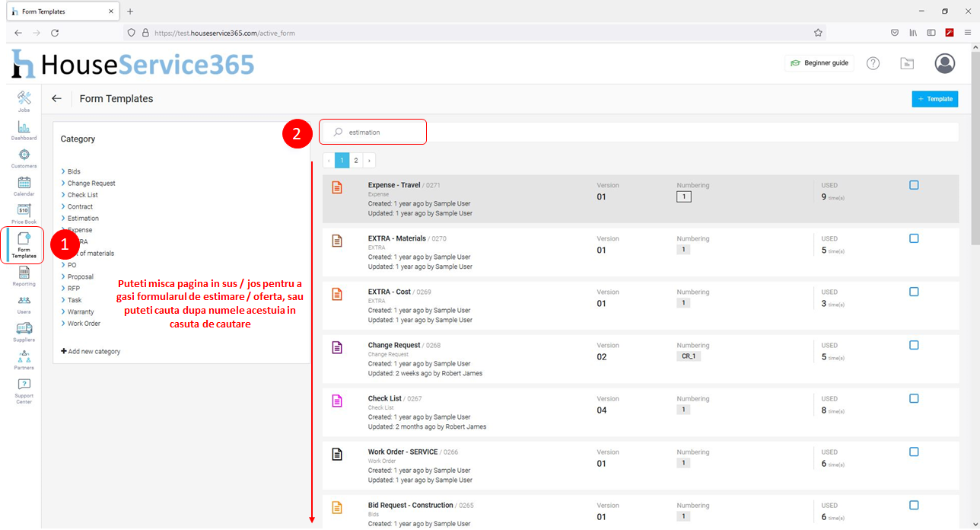Open the Expense - Travel template
This screenshot has width=980, height=530.
tap(394, 185)
